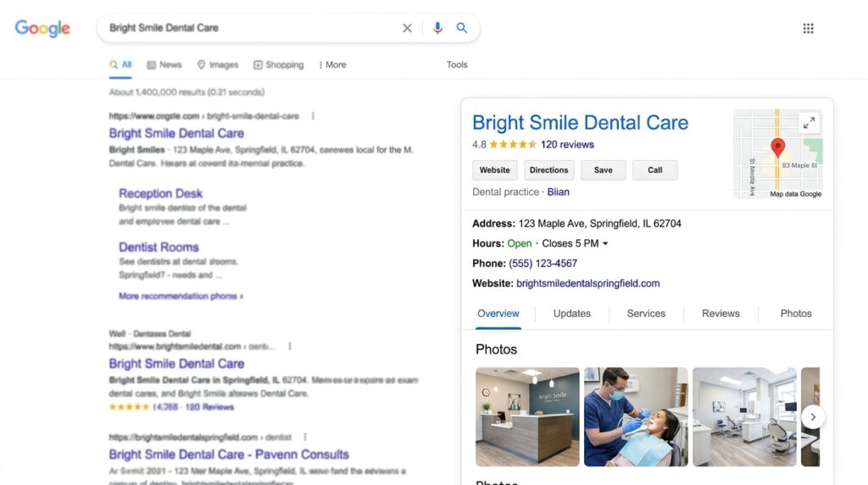Open the 120 reviews link

coord(567,144)
